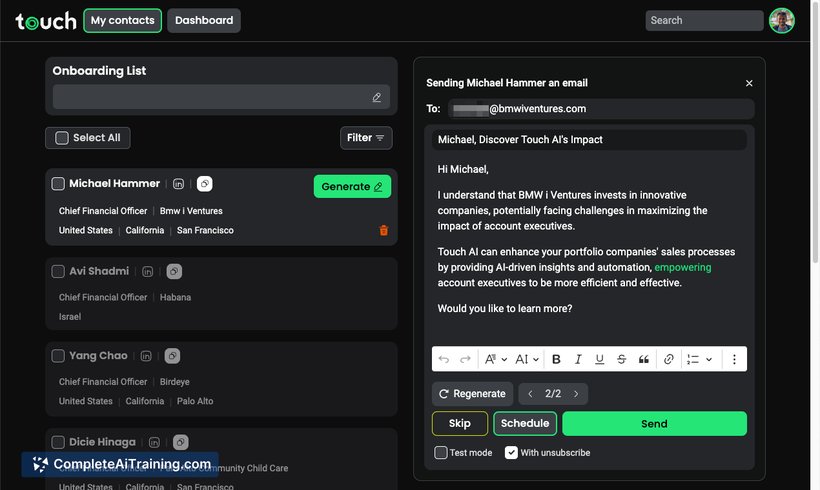
Task: Expand the list style dropdown arrow
Action: [709, 359]
